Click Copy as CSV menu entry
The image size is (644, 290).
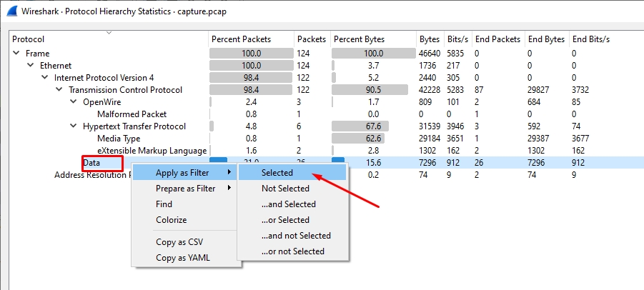179,242
